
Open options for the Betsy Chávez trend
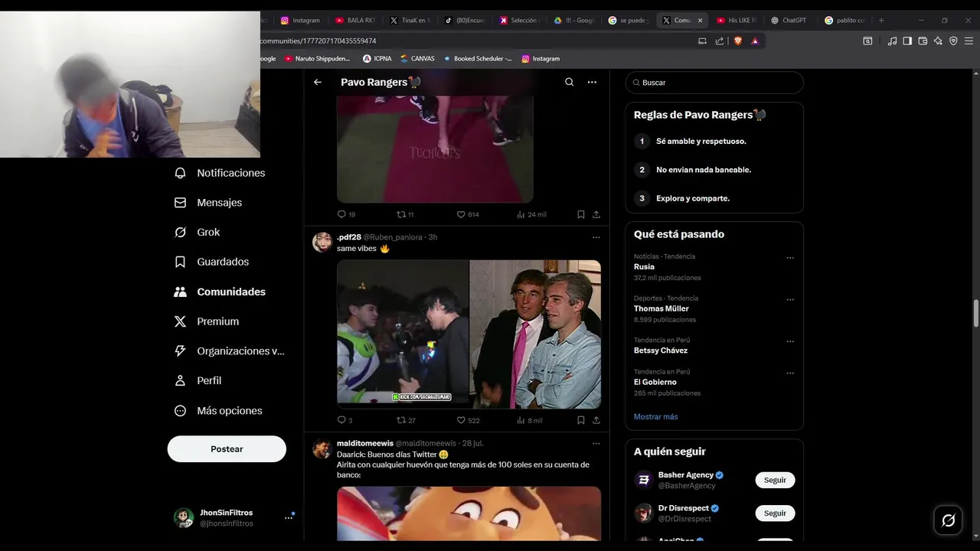point(790,341)
